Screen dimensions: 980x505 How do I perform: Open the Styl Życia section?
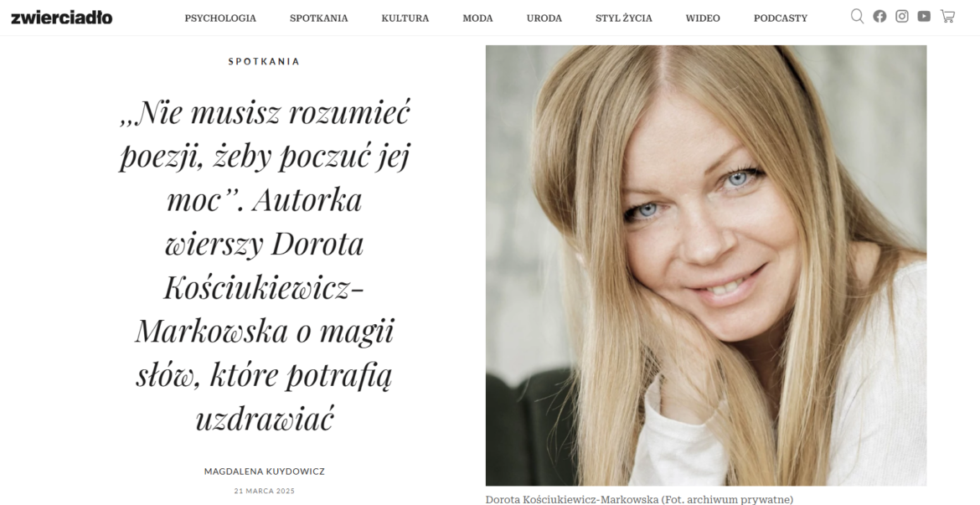[x=624, y=18]
